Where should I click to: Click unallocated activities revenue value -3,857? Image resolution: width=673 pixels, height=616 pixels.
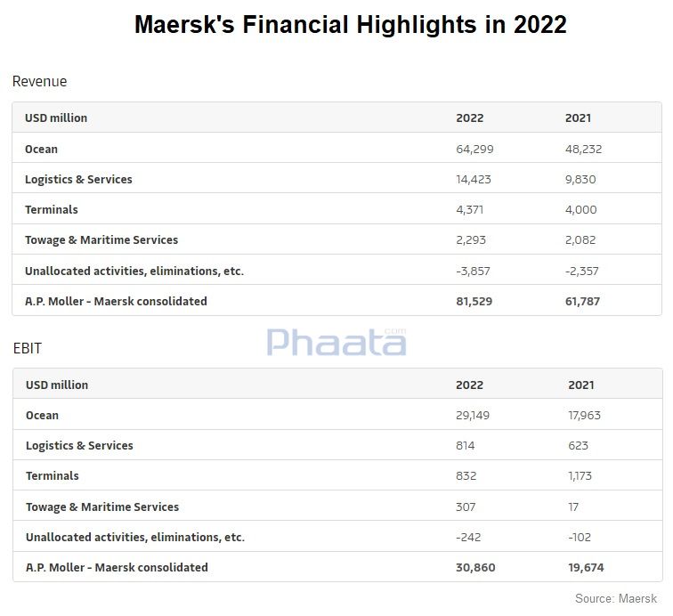click(473, 272)
